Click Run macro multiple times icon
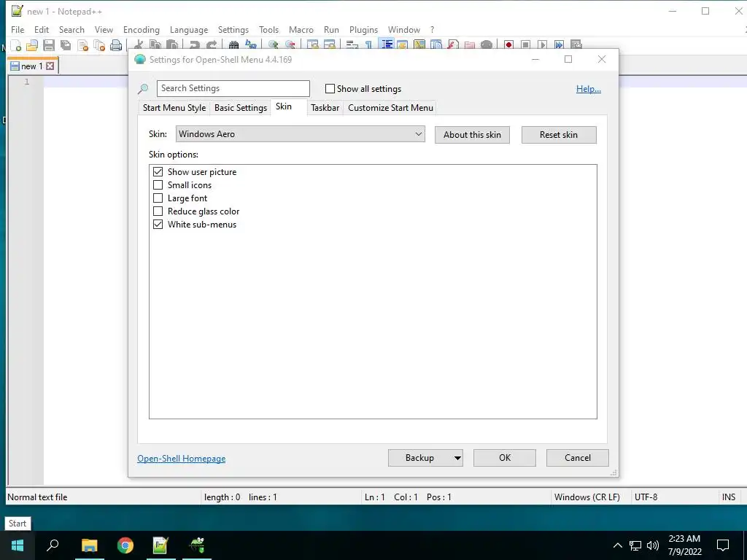This screenshot has width=747, height=560. coord(559,45)
